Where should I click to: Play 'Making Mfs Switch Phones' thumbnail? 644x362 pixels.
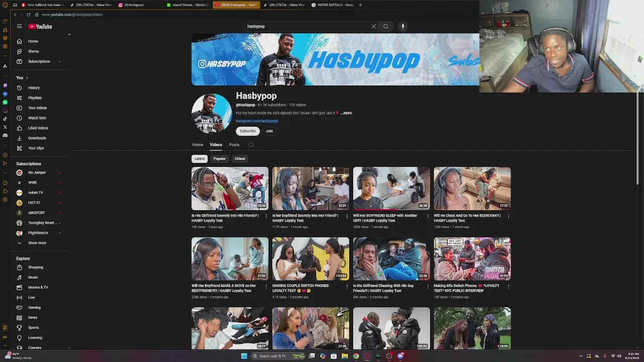[472, 258]
